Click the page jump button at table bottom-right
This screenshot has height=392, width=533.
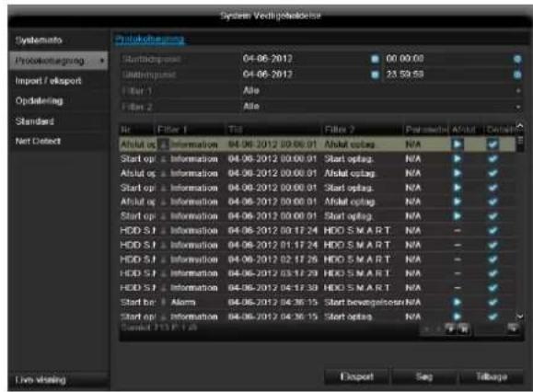(513, 329)
